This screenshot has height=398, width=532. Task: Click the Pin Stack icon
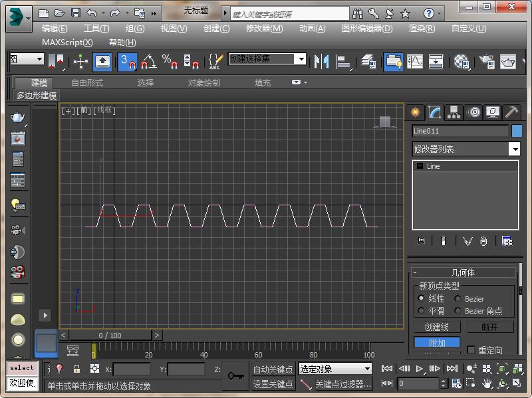[419, 241]
